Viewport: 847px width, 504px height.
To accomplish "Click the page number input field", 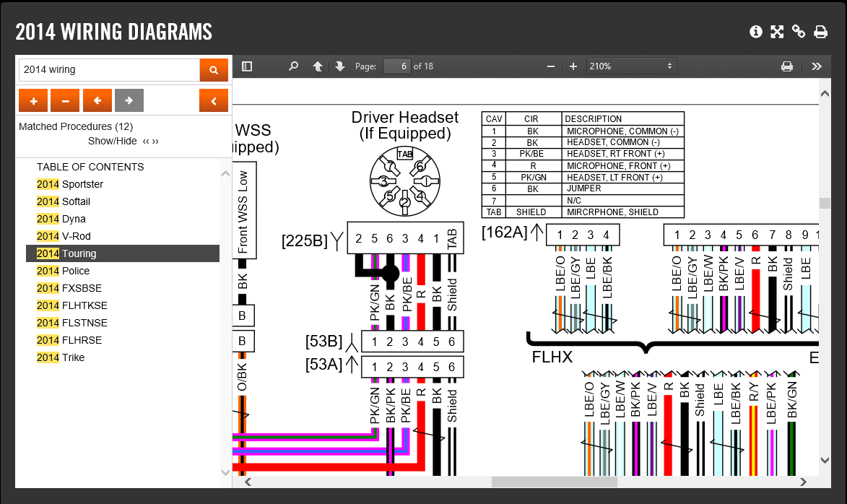I will click(396, 66).
